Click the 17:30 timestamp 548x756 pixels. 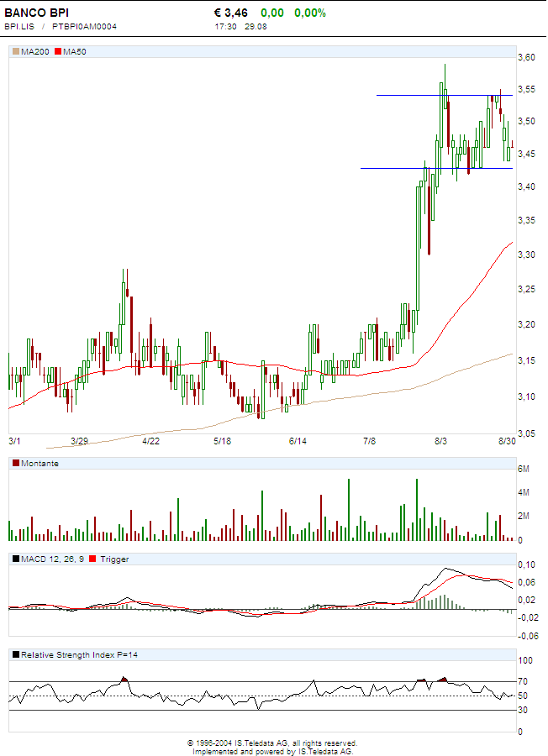click(226, 27)
